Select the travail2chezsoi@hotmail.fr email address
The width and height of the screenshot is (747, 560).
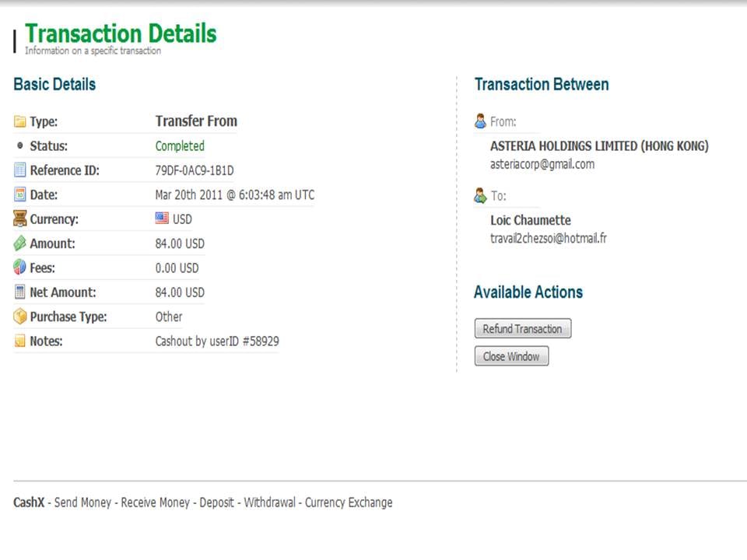[x=549, y=238]
